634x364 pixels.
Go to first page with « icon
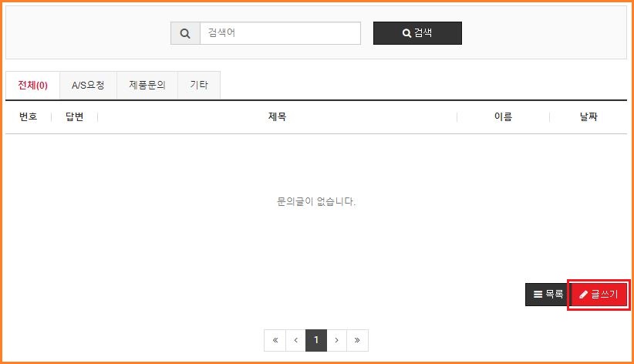tap(275, 340)
